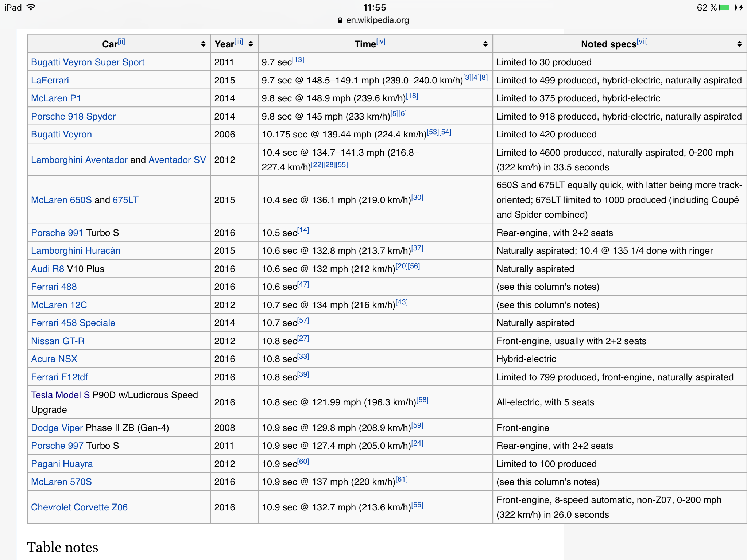This screenshot has width=747, height=560.
Task: Sort table by Year column arrows
Action: coord(251,44)
